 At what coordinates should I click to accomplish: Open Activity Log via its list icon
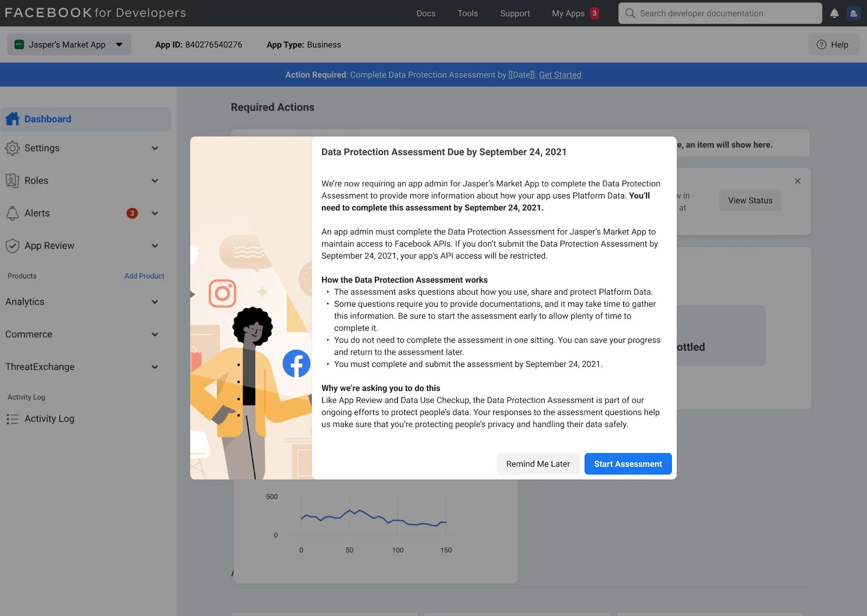[13, 419]
